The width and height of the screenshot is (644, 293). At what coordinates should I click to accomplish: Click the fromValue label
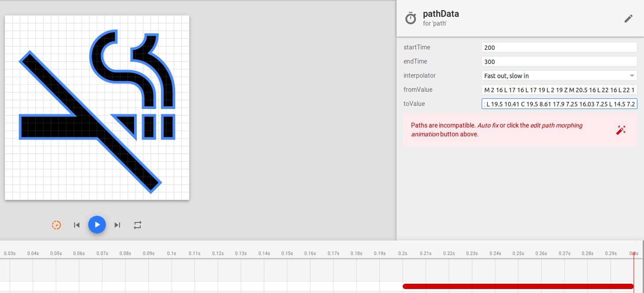click(418, 90)
